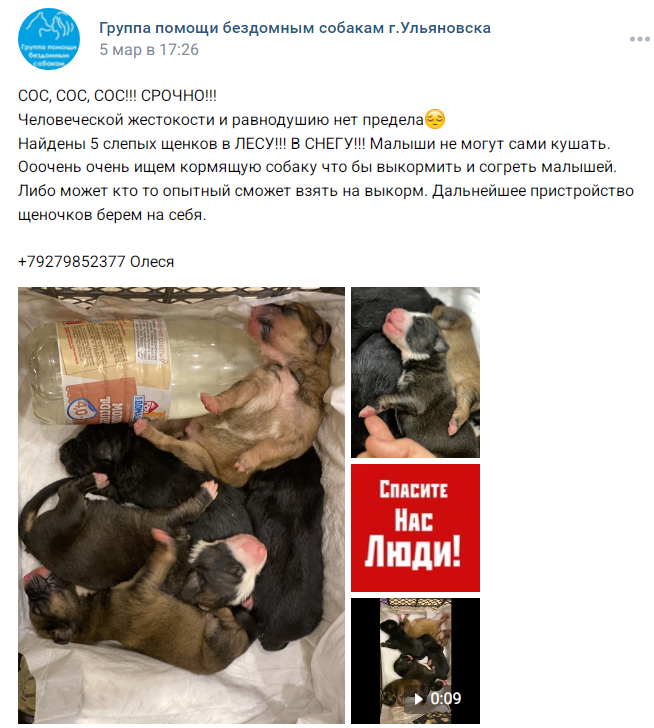Click the word Спасите on the red image
Image resolution: width=654 pixels, height=728 pixels.
414,490
